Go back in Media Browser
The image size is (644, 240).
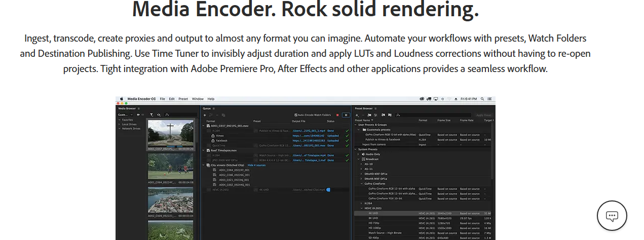(138, 115)
